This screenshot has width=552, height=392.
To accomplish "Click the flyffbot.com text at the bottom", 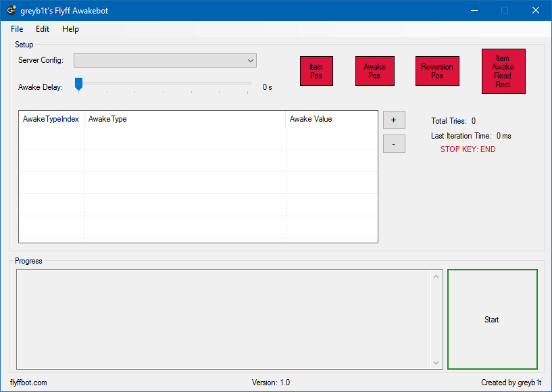I will click(28, 383).
